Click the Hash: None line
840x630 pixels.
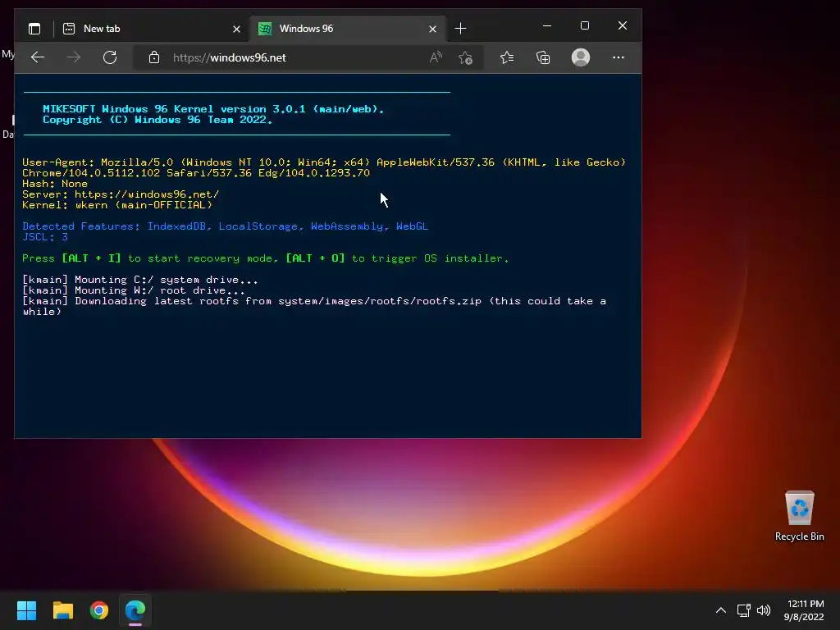(x=55, y=183)
